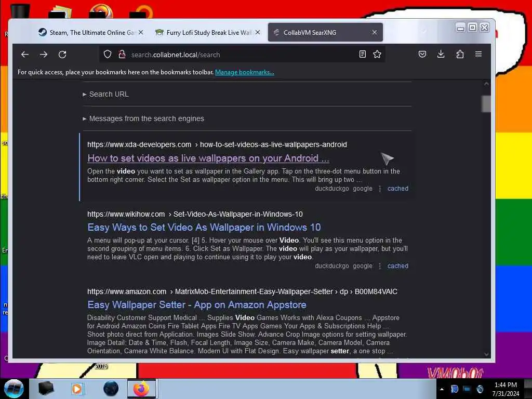
Task: Open tracking protection shield icon
Action: click(108, 54)
